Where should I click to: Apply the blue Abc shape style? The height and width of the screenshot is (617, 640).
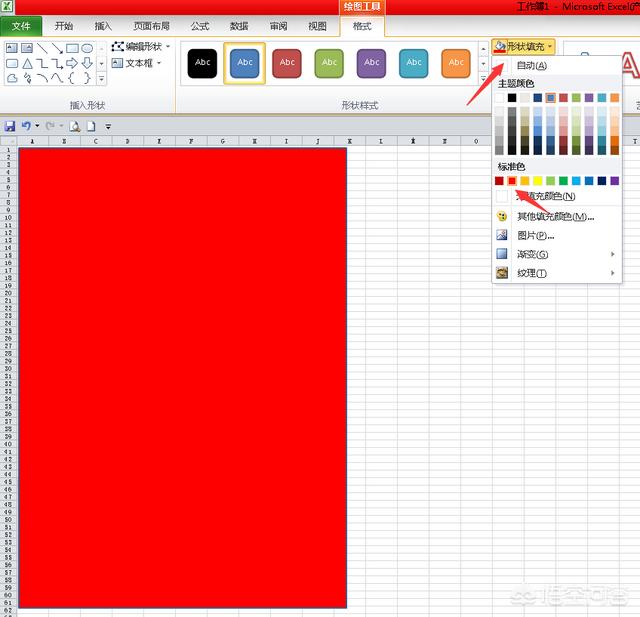[x=244, y=63]
